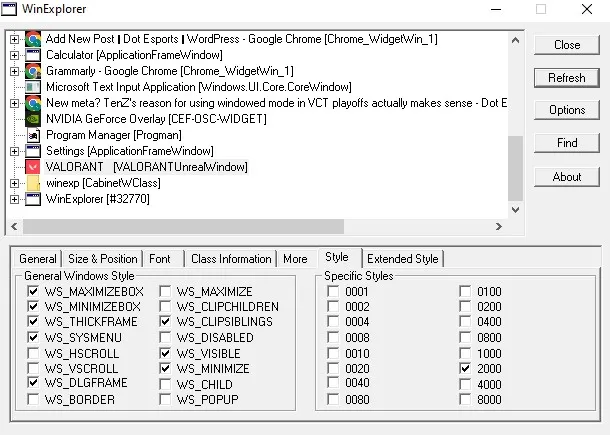This screenshot has width=610, height=435.
Task: Switch to the Extended Style tab
Action: 403,259
